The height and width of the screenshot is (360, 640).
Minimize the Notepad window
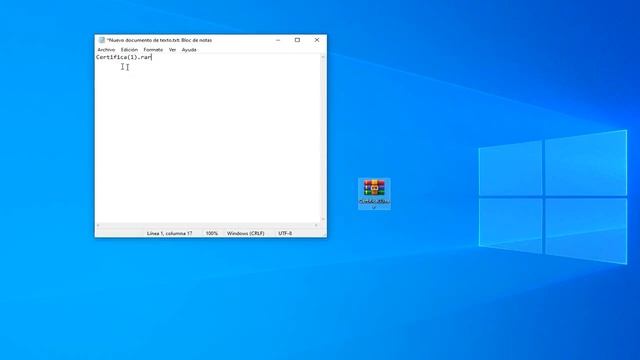(278, 40)
